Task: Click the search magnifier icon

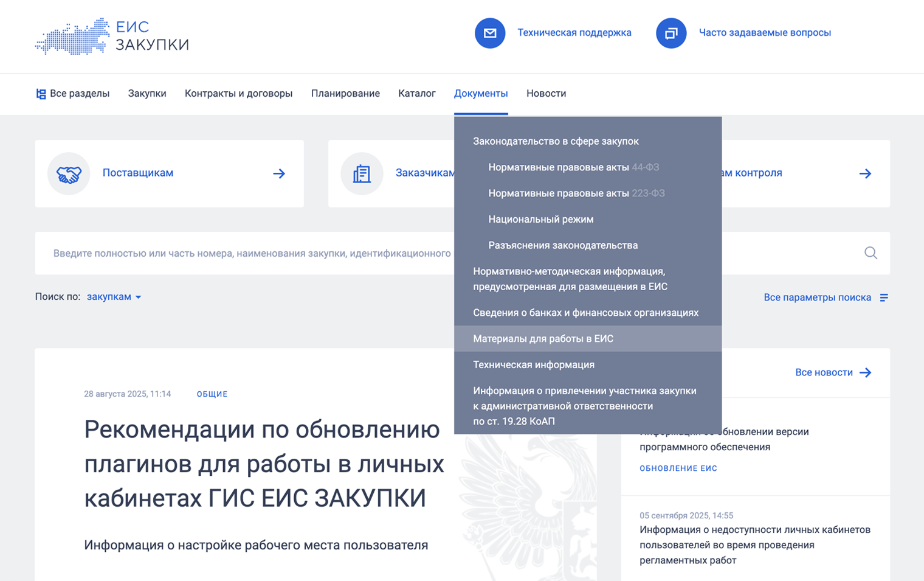Action: point(871,253)
